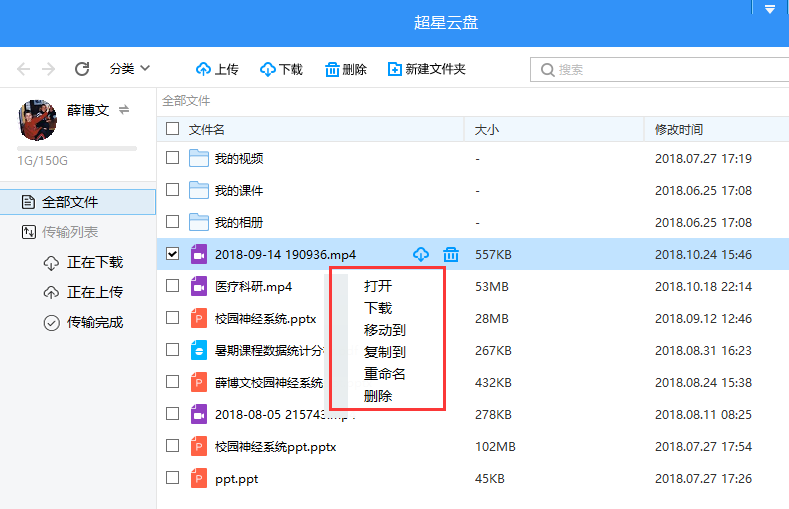Click PowerPoint icon of ppt.ppt
Screen dimensions: 789x509
click(x=199, y=479)
